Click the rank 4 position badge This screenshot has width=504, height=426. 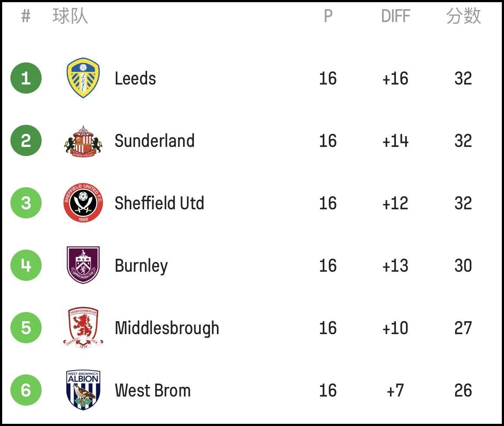point(26,265)
